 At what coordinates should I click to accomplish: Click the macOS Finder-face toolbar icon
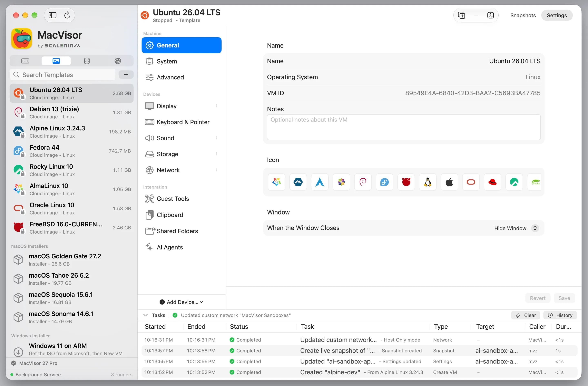pos(490,15)
